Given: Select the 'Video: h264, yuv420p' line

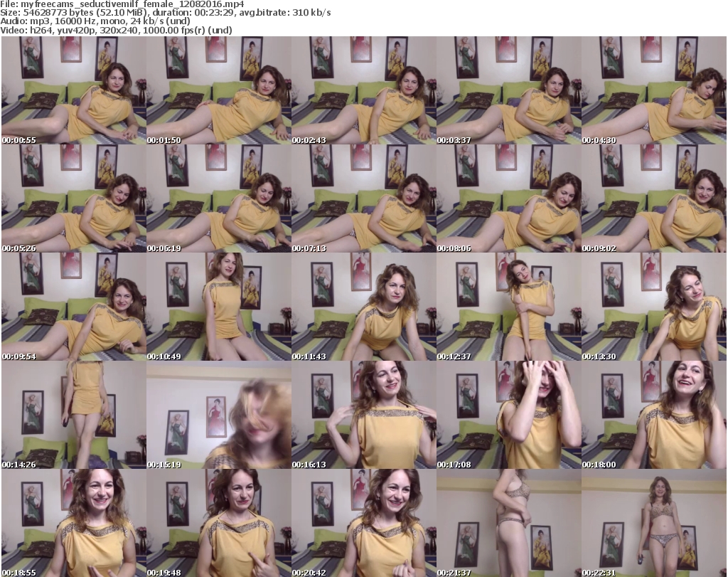Looking at the screenshot, I should [x=116, y=30].
